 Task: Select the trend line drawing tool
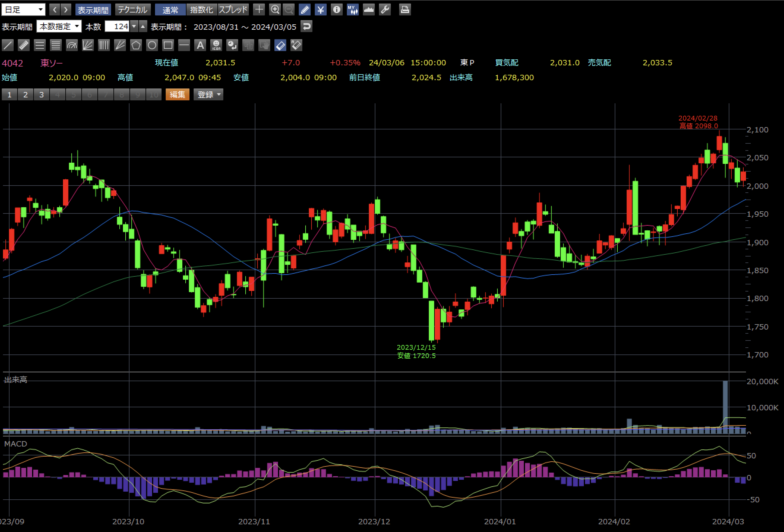(8, 45)
